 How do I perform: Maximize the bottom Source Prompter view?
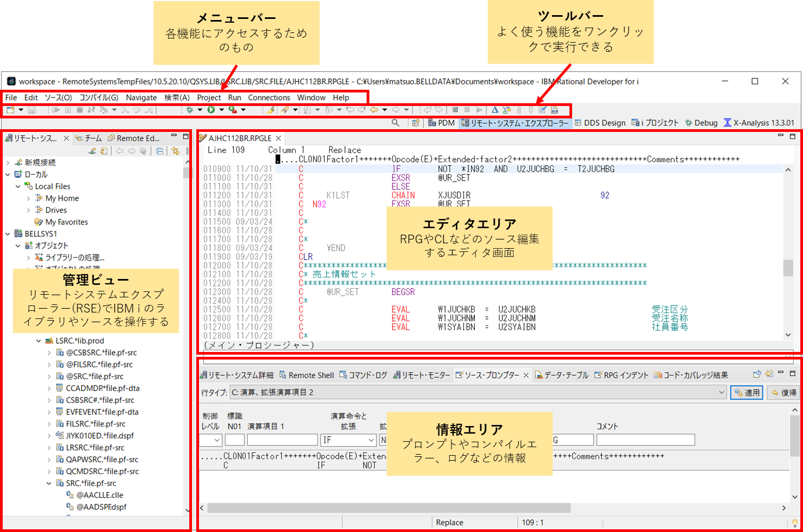[x=793, y=373]
